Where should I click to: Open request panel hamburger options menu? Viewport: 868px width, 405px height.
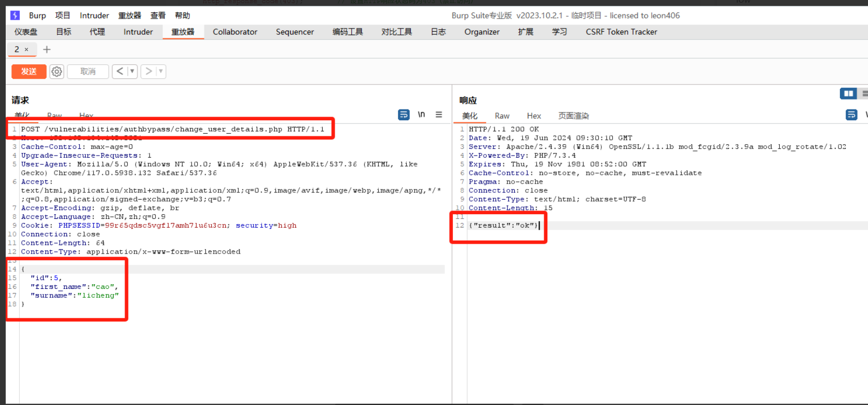click(x=439, y=115)
